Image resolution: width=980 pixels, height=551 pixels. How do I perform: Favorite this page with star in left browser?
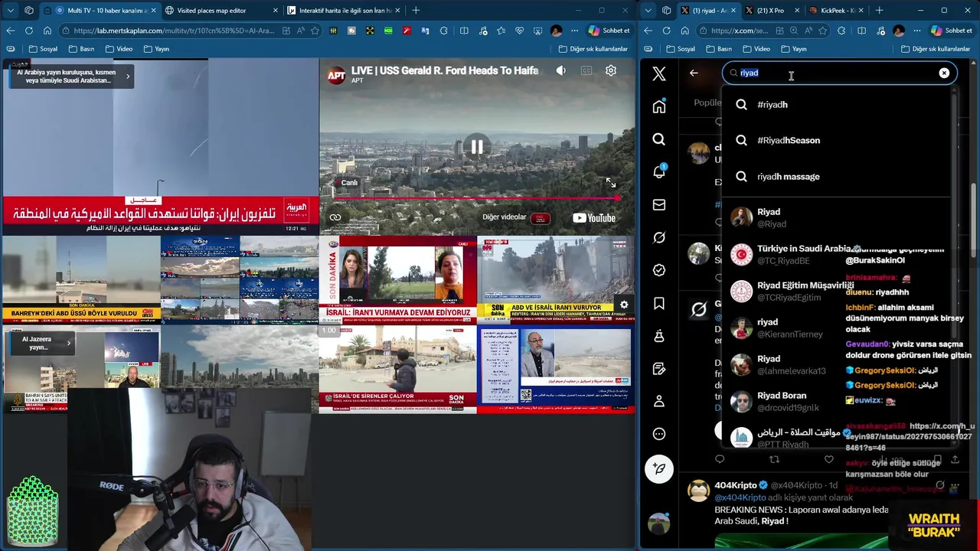314,31
